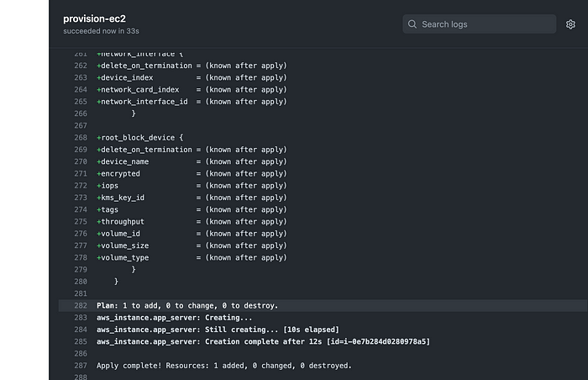This screenshot has height=380, width=588.
Task: Click the network_interface_id log line
Action: click(192, 102)
